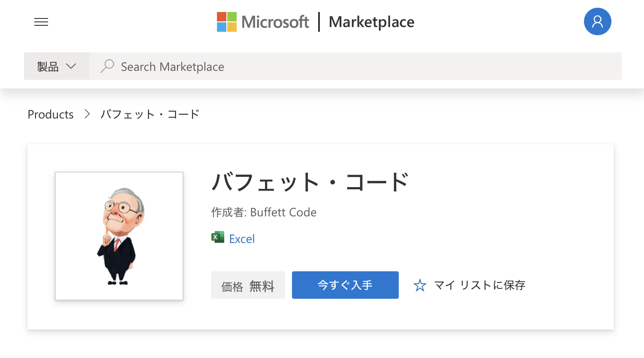Click the search magnifier icon
This screenshot has width=644, height=358.
point(107,66)
